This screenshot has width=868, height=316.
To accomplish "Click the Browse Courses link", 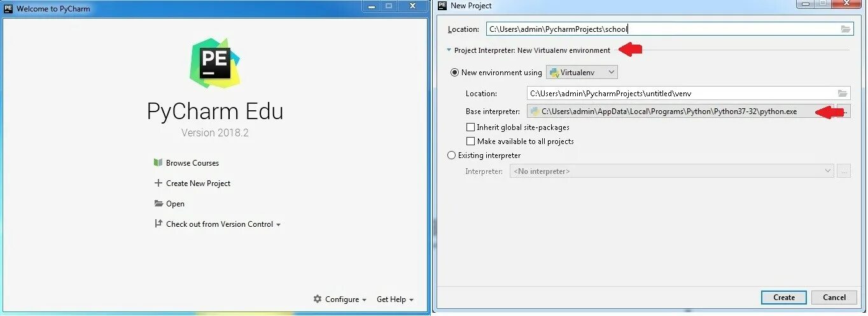I will point(192,163).
